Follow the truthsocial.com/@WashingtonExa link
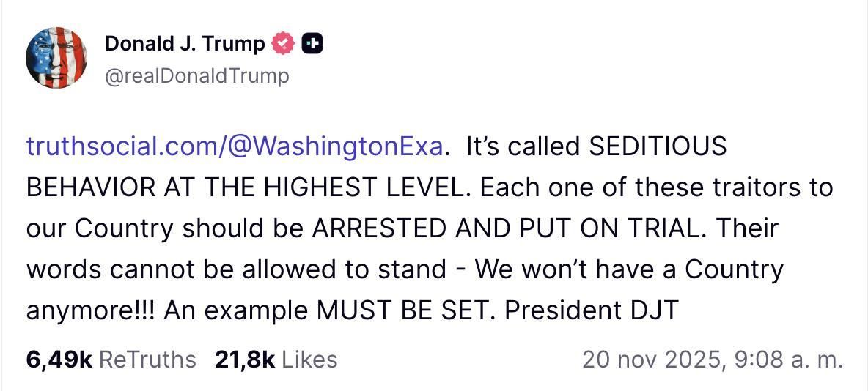Image resolution: width=868 pixels, height=391 pixels. (235, 146)
